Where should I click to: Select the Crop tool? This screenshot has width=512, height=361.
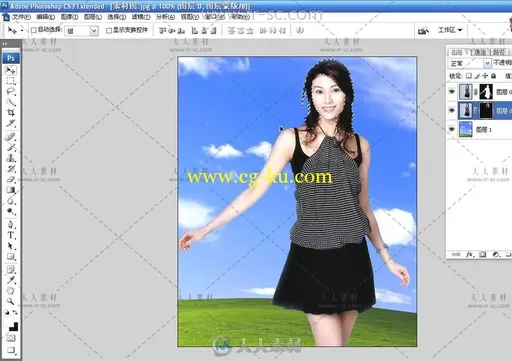11,113
